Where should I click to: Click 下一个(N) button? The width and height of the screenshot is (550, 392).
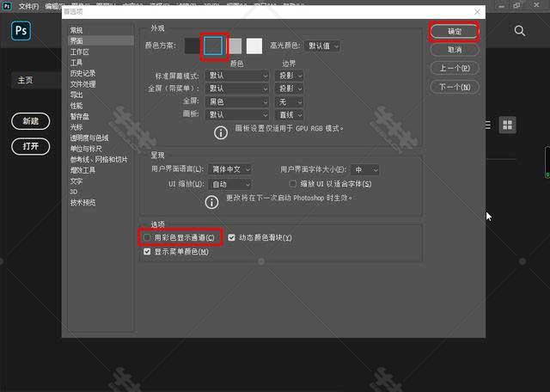tap(455, 87)
